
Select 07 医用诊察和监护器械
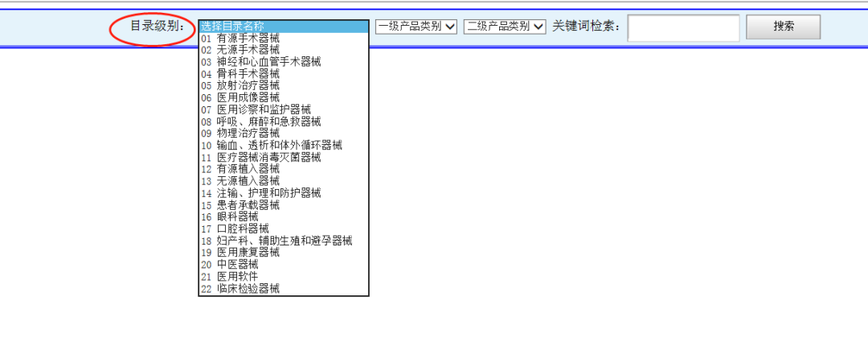284,109
